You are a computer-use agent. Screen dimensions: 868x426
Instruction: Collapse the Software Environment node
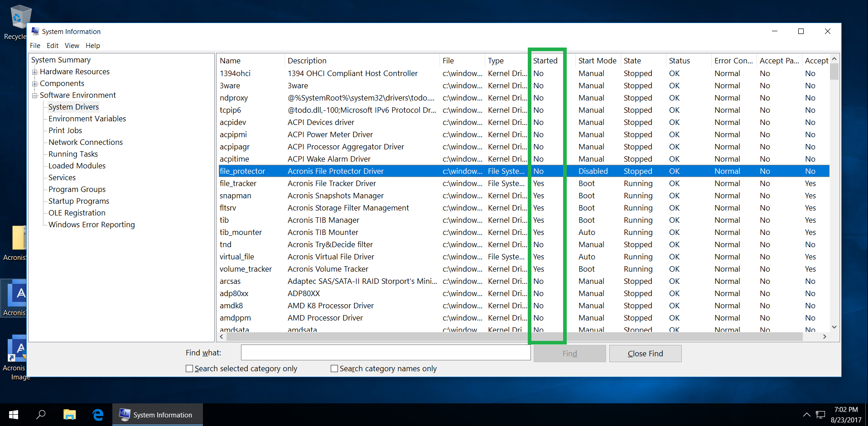tap(34, 96)
